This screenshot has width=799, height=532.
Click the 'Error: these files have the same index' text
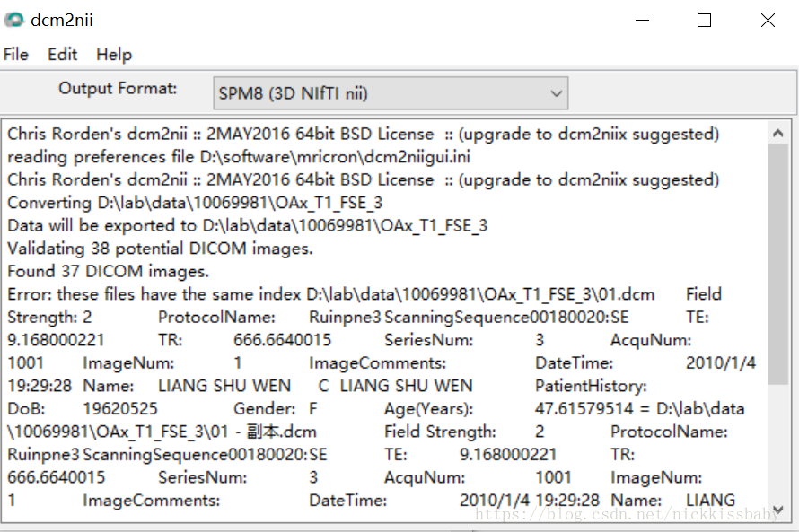pos(154,294)
